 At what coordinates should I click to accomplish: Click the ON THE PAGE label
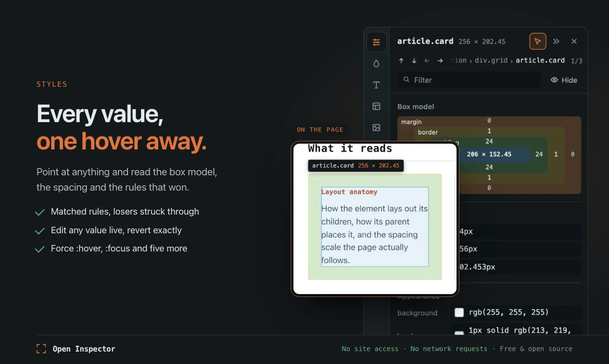(x=320, y=129)
